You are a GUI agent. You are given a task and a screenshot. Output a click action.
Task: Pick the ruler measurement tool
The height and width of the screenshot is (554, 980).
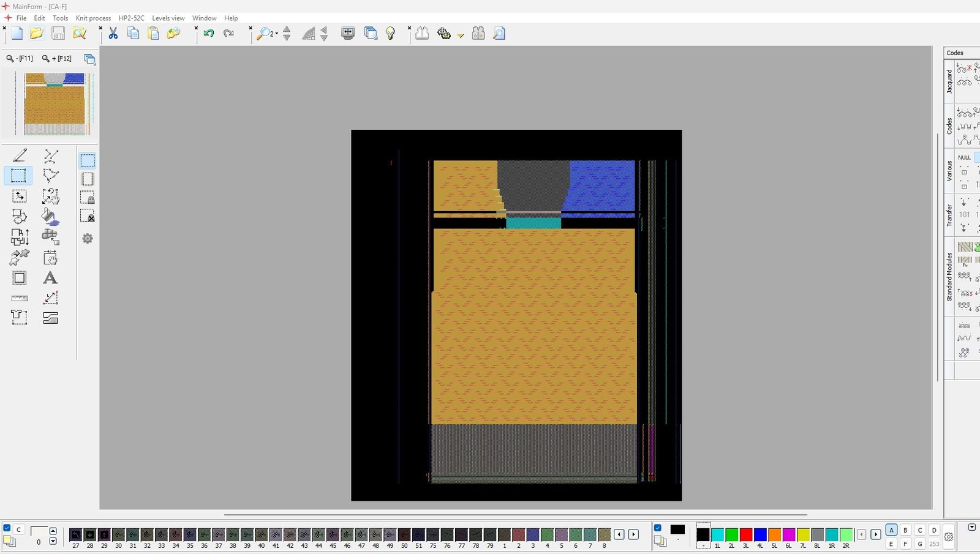tap(20, 298)
